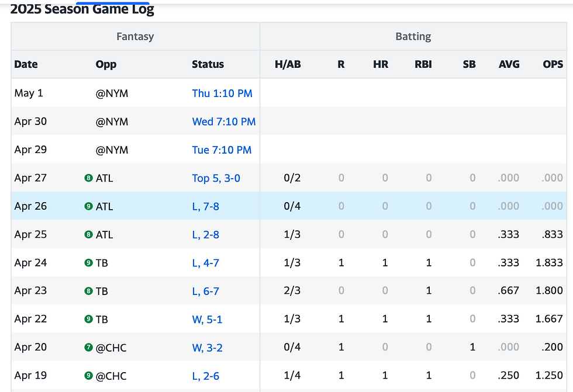
Task: Click the batting order badge for Apr 25
Action: click(88, 235)
